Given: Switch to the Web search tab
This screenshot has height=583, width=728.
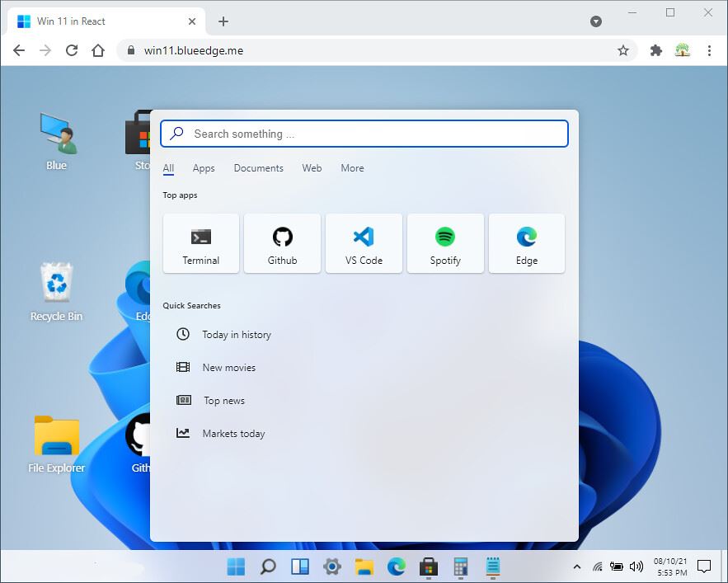Looking at the screenshot, I should 312,168.
